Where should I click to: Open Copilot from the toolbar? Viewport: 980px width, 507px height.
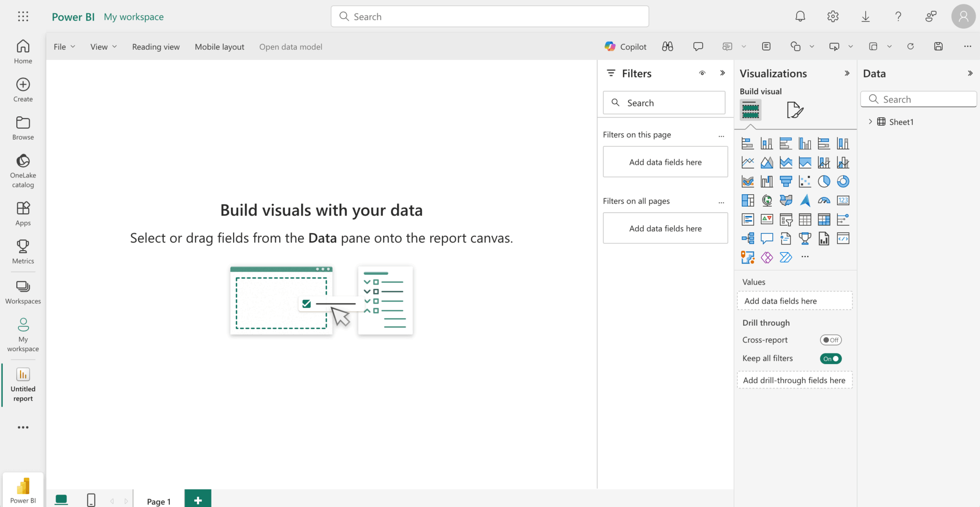(x=625, y=46)
